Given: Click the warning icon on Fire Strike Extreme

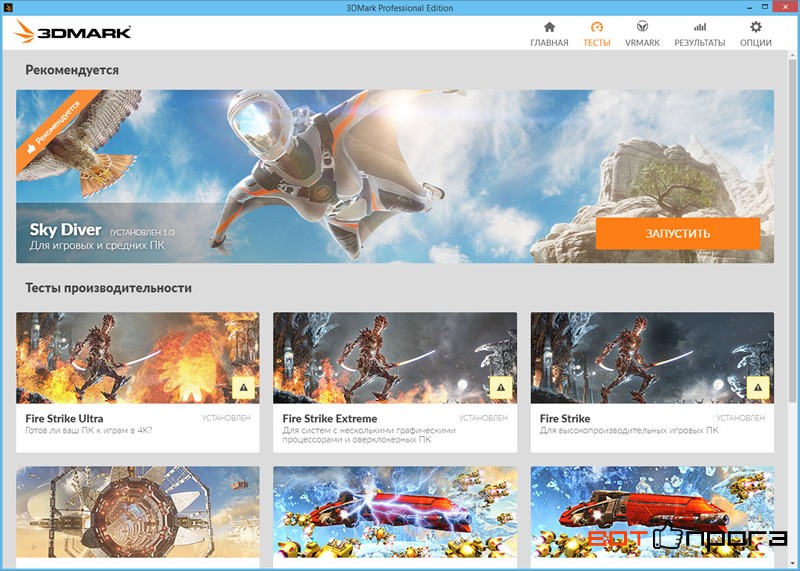Looking at the screenshot, I should (501, 388).
